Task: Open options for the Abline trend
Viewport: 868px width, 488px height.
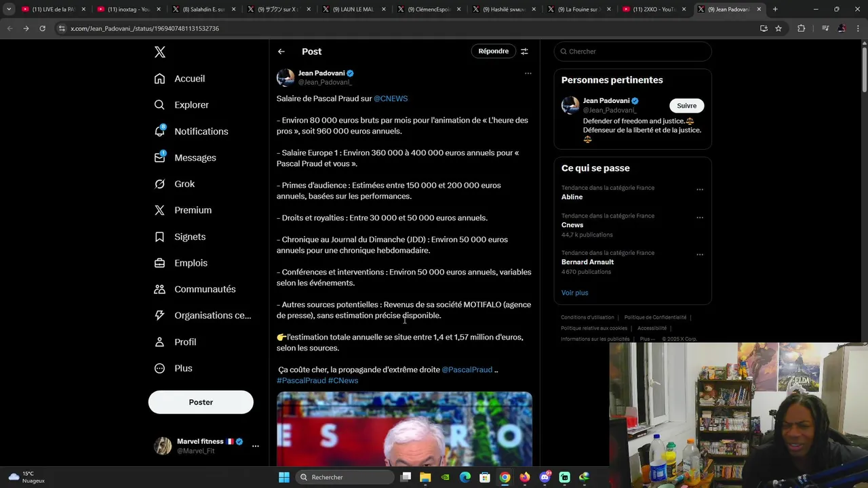Action: (x=700, y=189)
